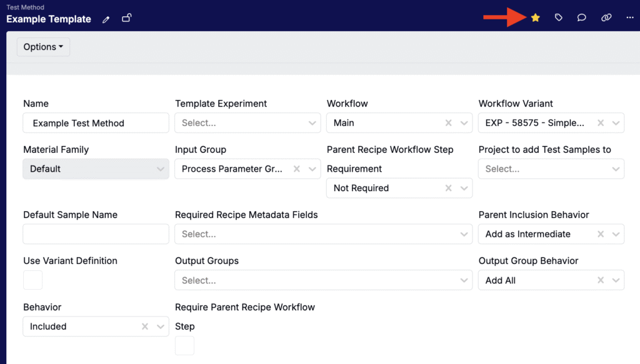
Task: Click the Default Sample Name text field
Action: pyautogui.click(x=96, y=234)
